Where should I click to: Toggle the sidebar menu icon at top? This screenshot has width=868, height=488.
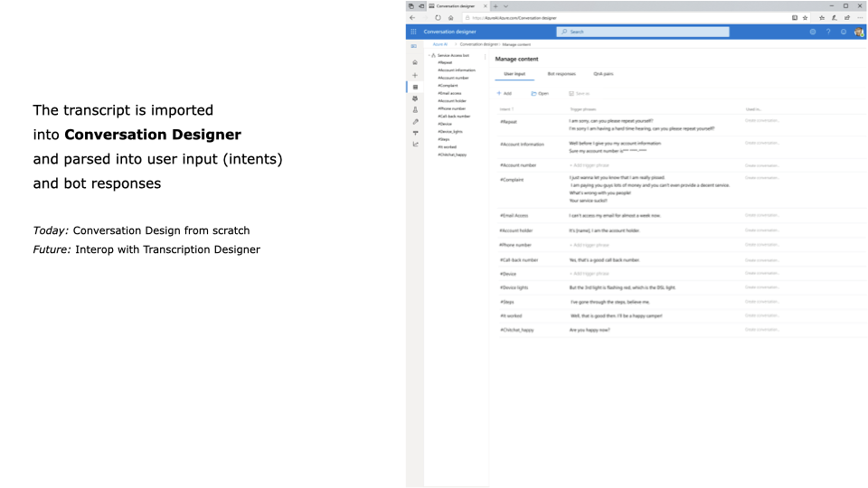tap(413, 46)
